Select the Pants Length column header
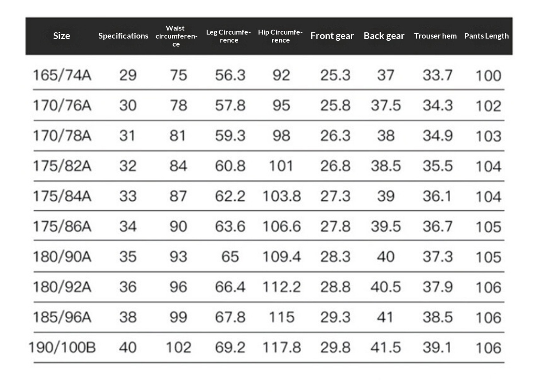 pyautogui.click(x=486, y=36)
